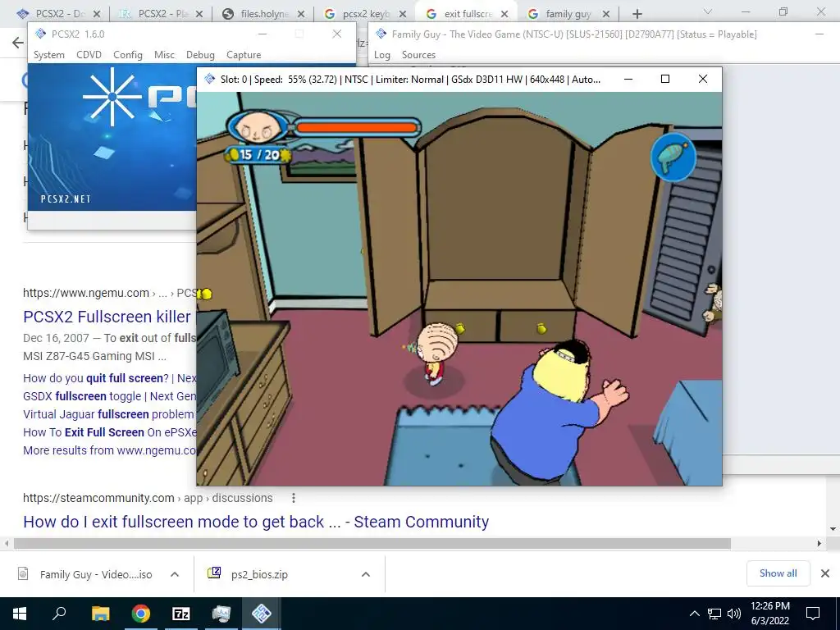Click the ray gun weapon icon in game
Image resolution: width=840 pixels, height=630 pixels.
[x=673, y=157]
